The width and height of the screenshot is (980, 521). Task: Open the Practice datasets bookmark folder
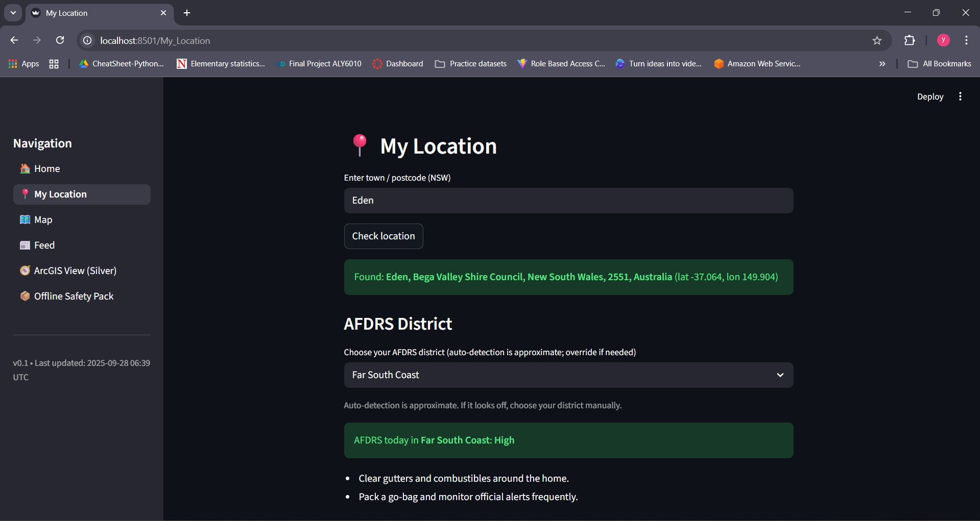470,64
